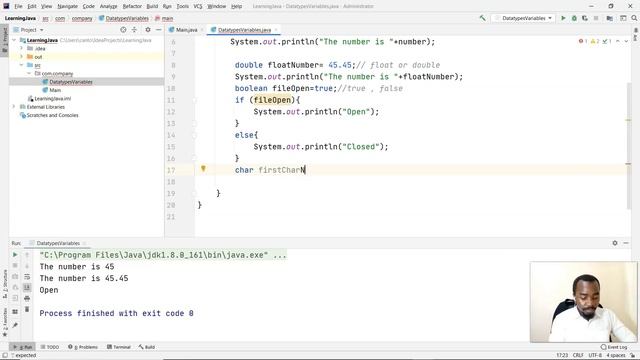This screenshot has height=360, width=640.
Task: Expand the .idea folder
Action: point(21,48)
